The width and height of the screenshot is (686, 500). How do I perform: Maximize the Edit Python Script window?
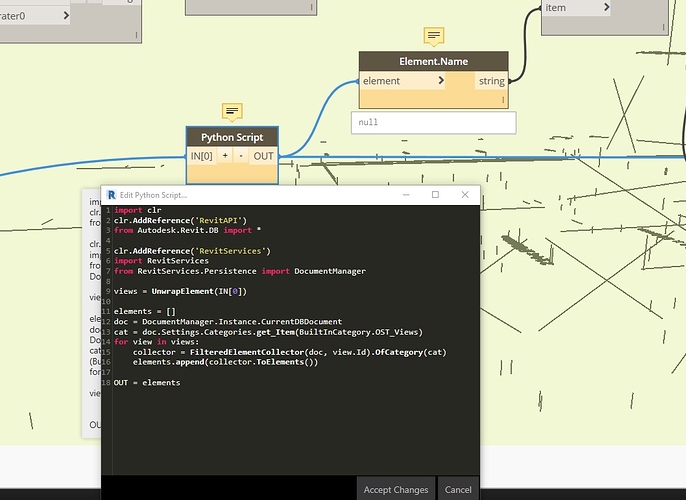pos(435,195)
